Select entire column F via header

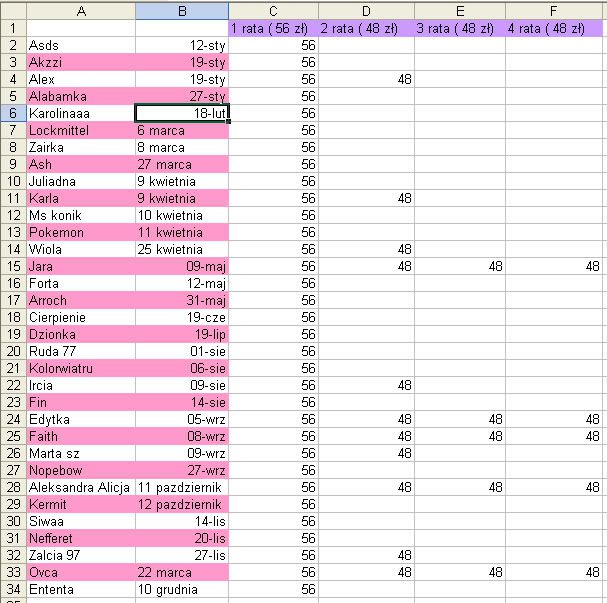tap(556, 10)
